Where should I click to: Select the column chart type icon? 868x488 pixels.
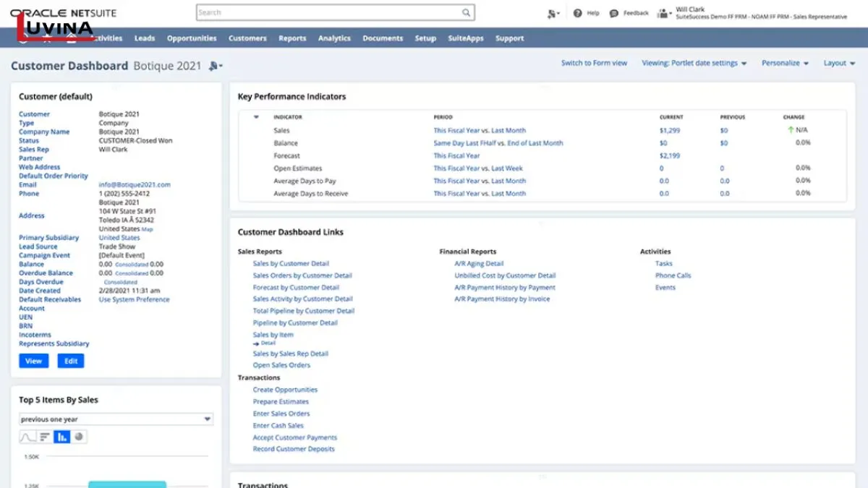(x=62, y=437)
